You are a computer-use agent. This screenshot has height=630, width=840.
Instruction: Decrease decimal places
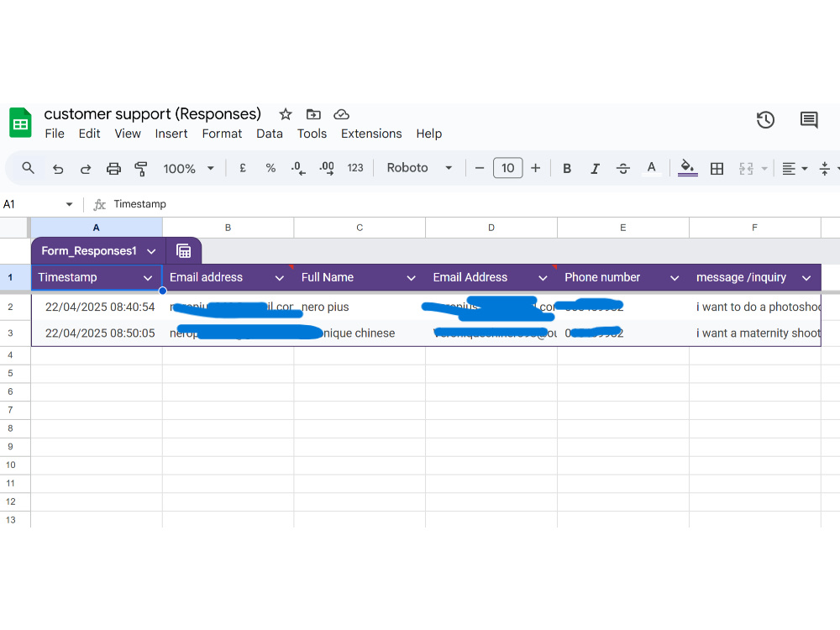pos(298,168)
